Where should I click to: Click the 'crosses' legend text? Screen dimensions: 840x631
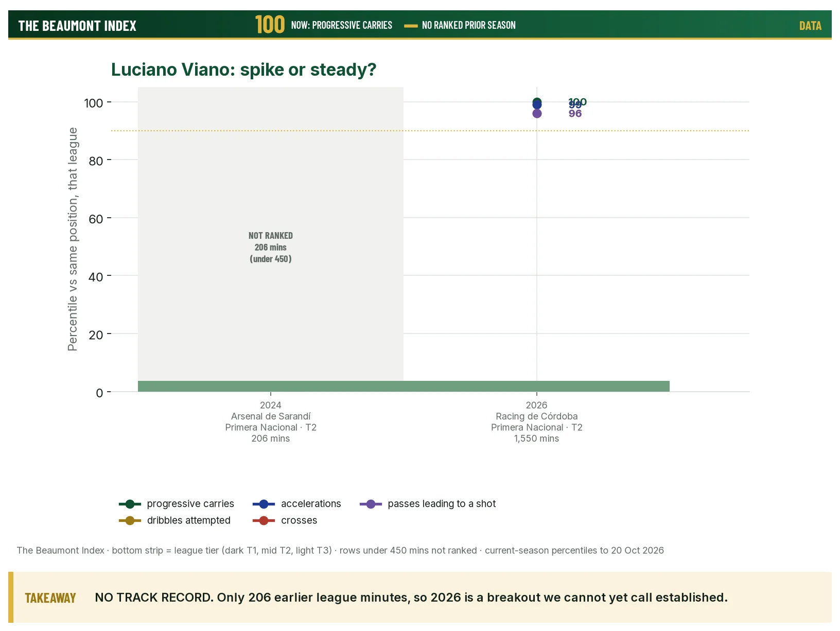tap(299, 520)
